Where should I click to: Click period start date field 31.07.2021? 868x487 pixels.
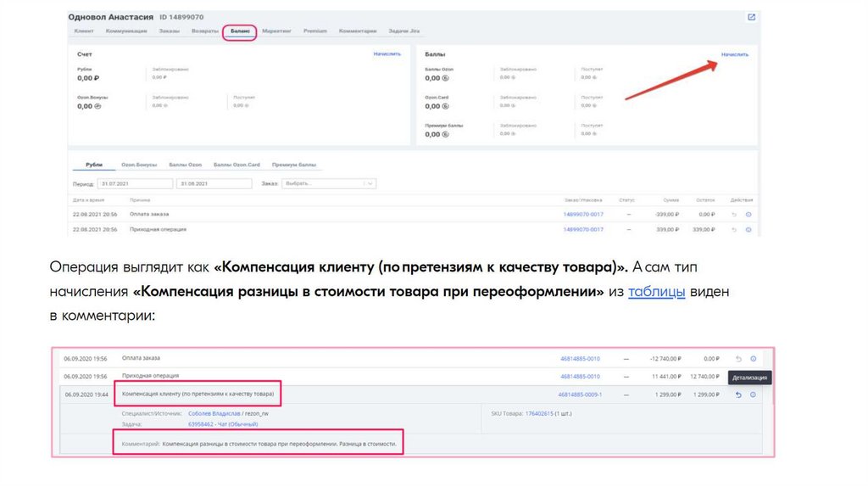coord(135,183)
